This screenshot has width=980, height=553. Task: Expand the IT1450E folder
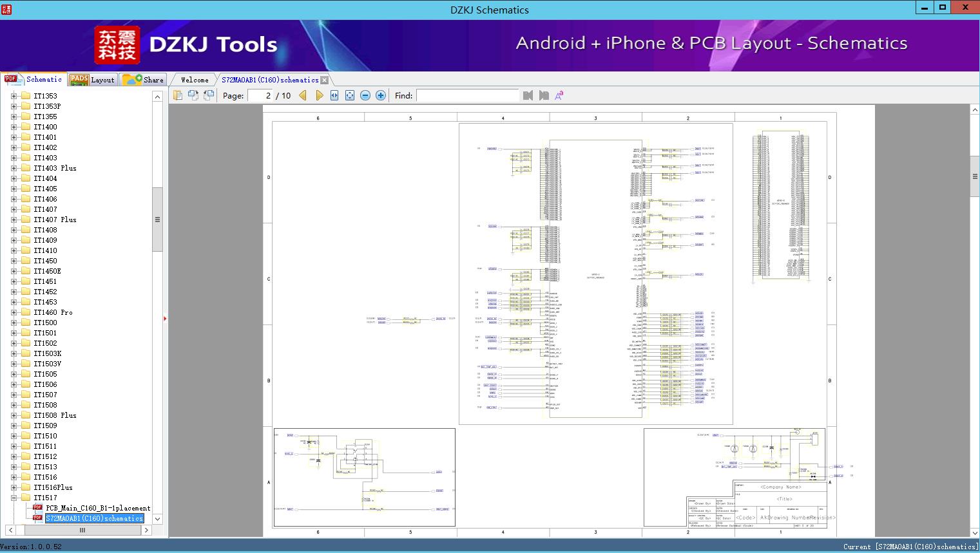(x=14, y=271)
